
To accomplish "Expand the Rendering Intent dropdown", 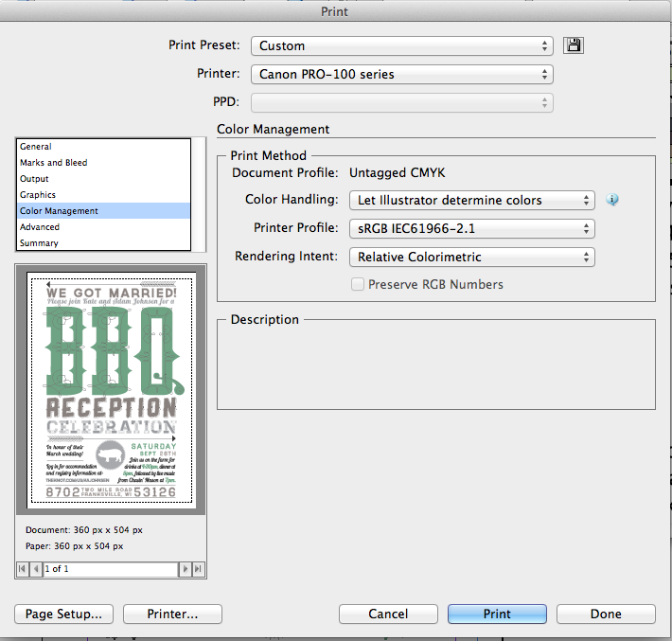I will click(470, 257).
